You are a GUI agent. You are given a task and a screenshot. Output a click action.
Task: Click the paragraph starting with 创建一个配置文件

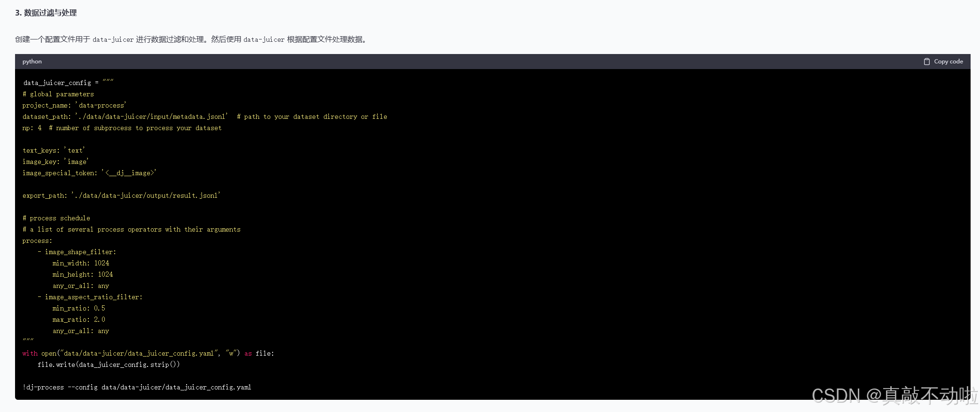pyautogui.click(x=191, y=39)
